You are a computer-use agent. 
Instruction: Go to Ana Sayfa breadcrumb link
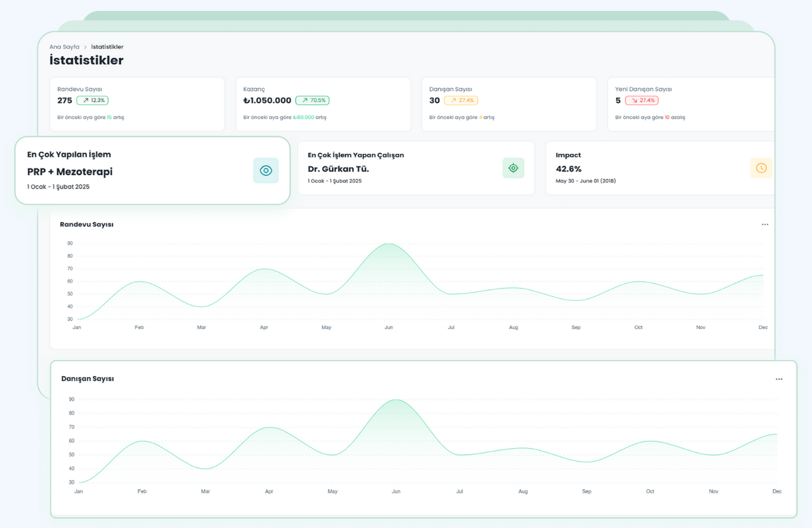point(64,47)
